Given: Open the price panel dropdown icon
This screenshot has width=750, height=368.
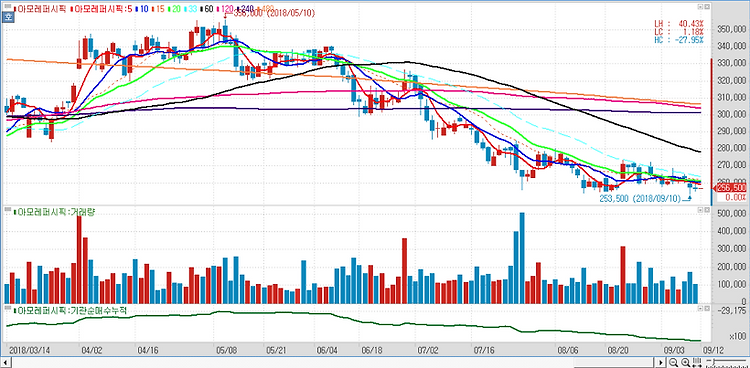Looking at the screenshot, I should (700, 7).
